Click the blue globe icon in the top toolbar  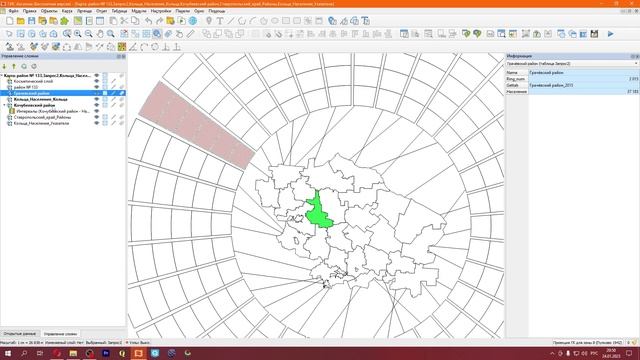click(x=193, y=21)
